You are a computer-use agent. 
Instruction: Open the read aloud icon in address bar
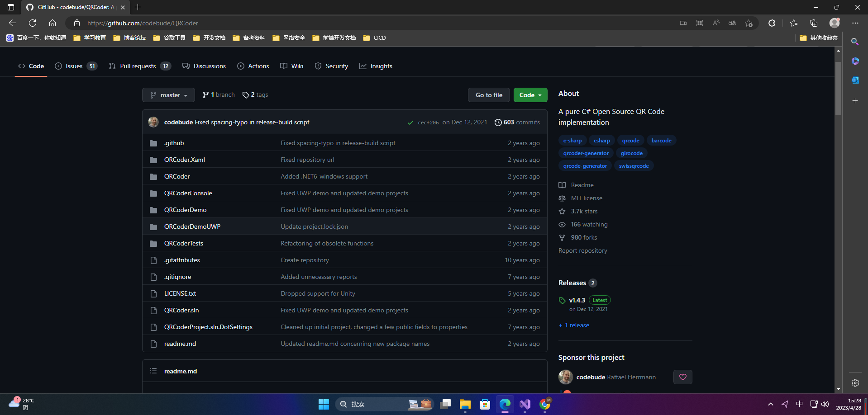click(716, 23)
